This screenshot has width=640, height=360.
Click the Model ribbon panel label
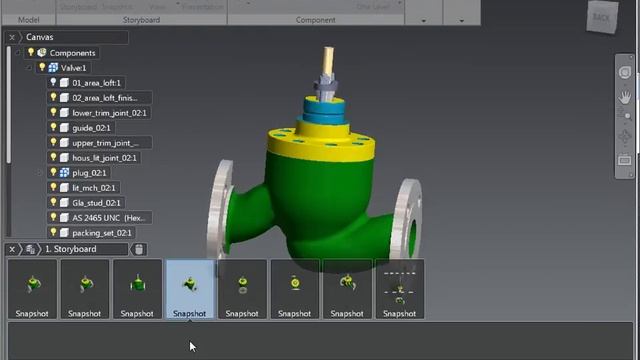29,20
